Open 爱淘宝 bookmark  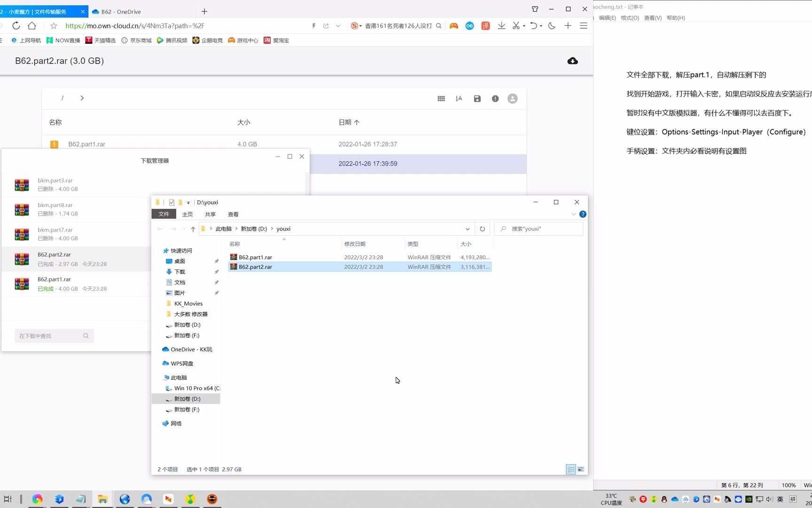(x=276, y=40)
